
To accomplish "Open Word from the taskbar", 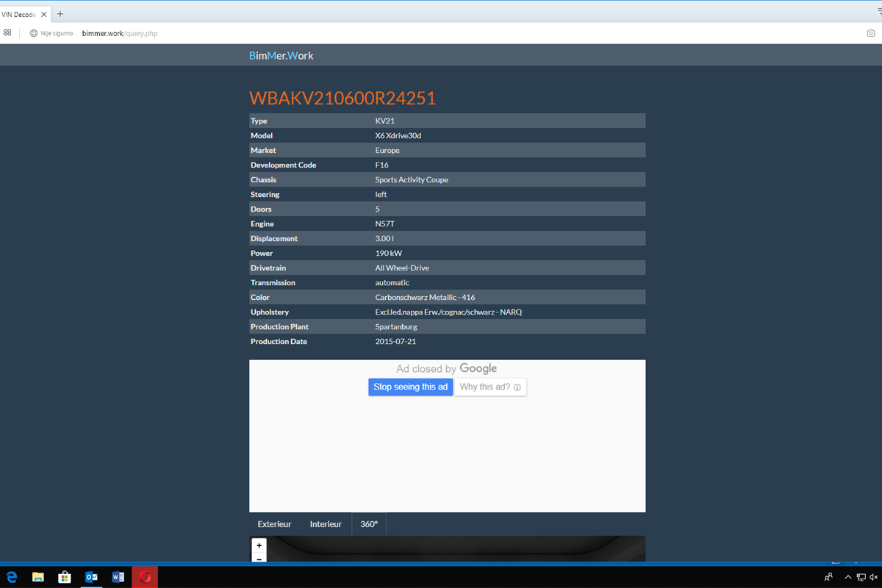I will 118,578.
